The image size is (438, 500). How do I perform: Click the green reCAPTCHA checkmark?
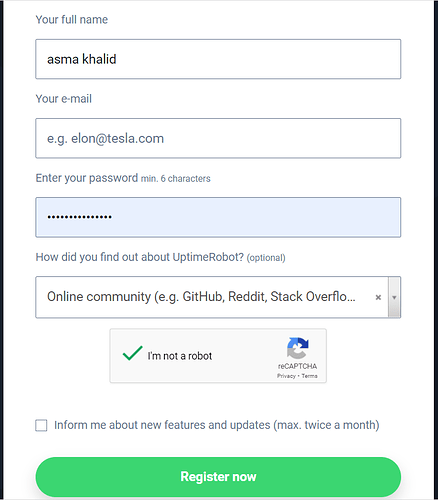(x=132, y=353)
